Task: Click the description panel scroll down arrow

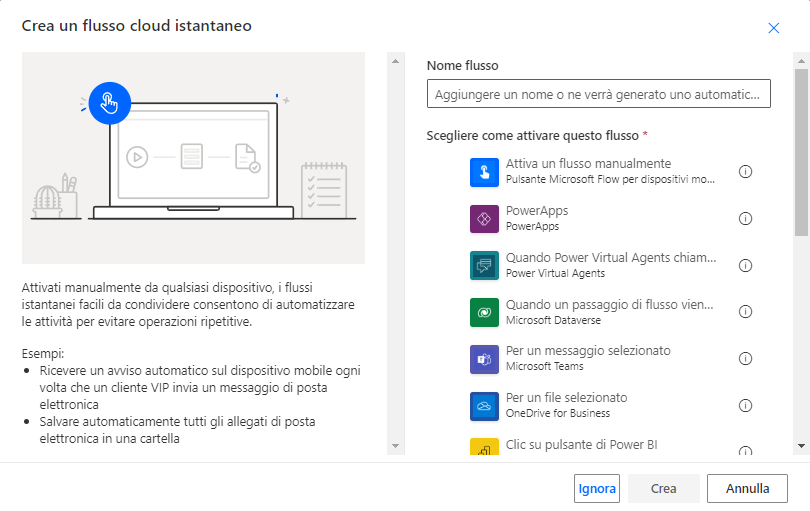Action: tap(395, 446)
